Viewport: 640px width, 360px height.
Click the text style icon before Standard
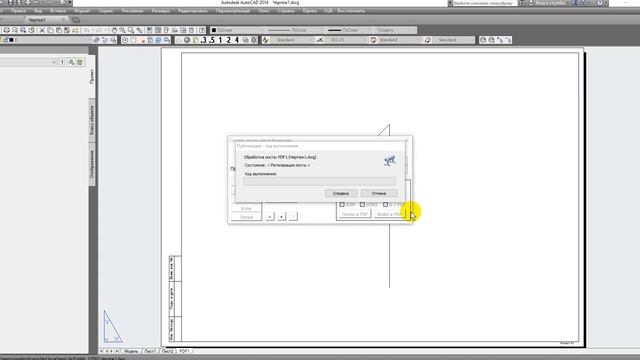[266, 40]
